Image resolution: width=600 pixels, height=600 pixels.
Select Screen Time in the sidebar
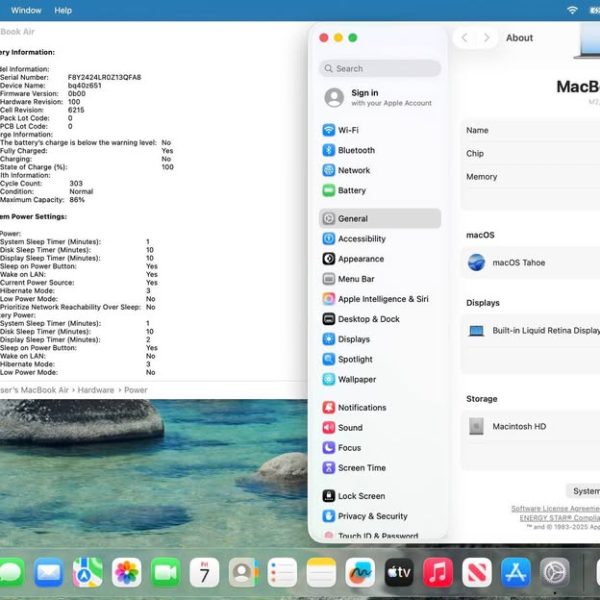[x=361, y=468]
